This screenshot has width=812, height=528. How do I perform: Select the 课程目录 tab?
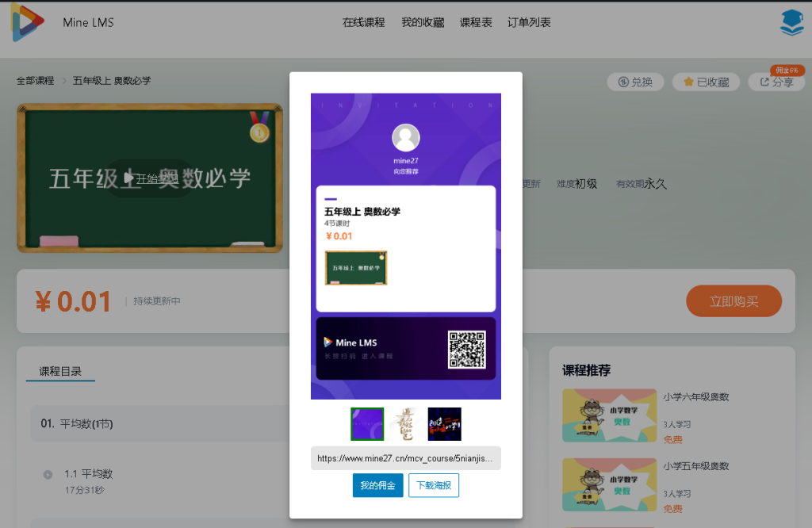[60, 371]
